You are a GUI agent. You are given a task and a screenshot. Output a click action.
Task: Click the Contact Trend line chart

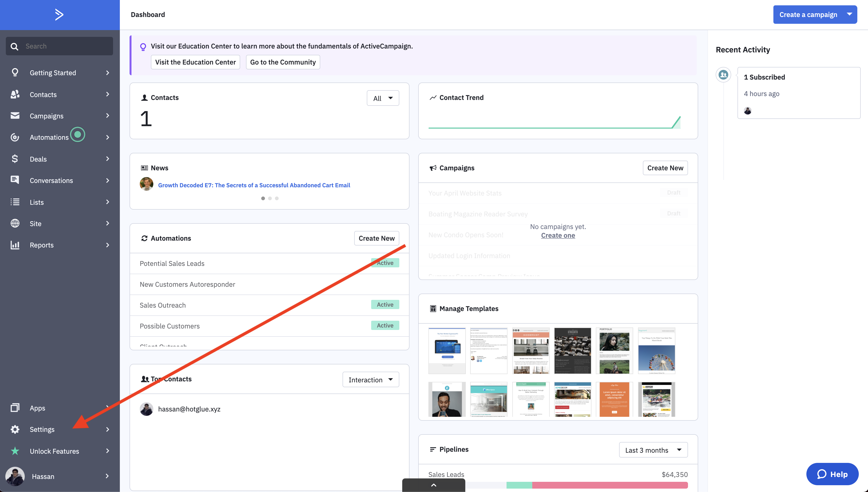pos(554,122)
